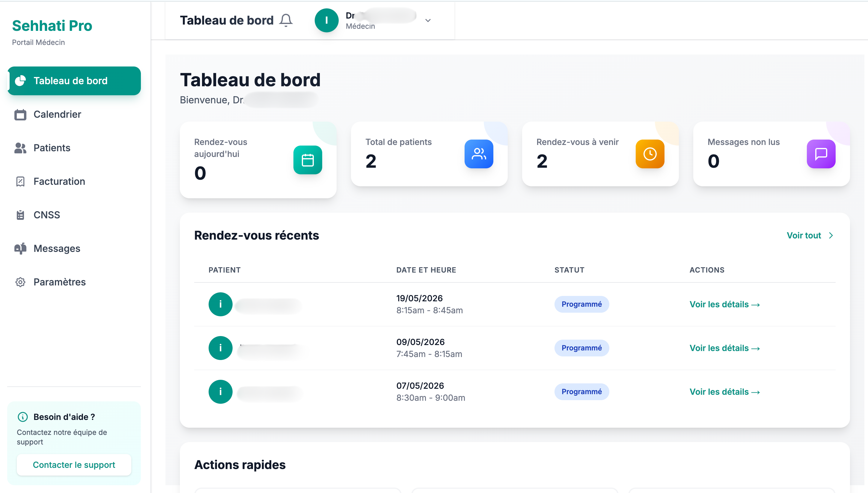Click the Médecin role label in header
Viewport: 868px width, 493px height.
pyautogui.click(x=360, y=26)
